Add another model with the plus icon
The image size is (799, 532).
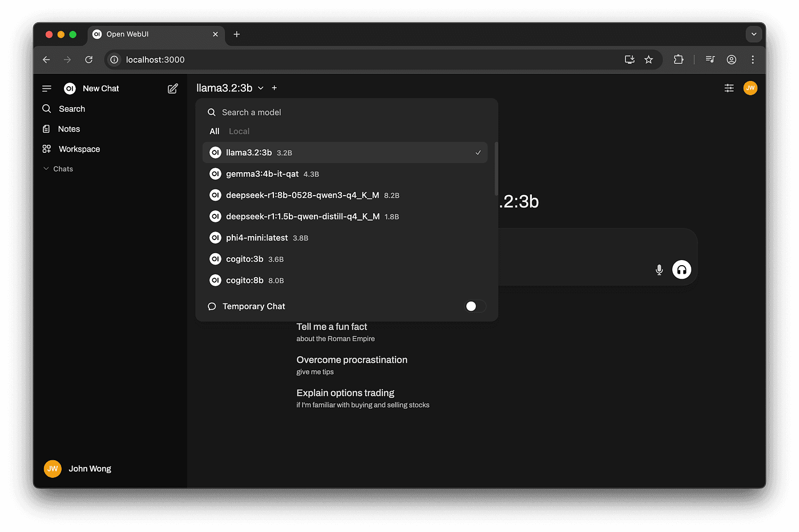pos(275,88)
